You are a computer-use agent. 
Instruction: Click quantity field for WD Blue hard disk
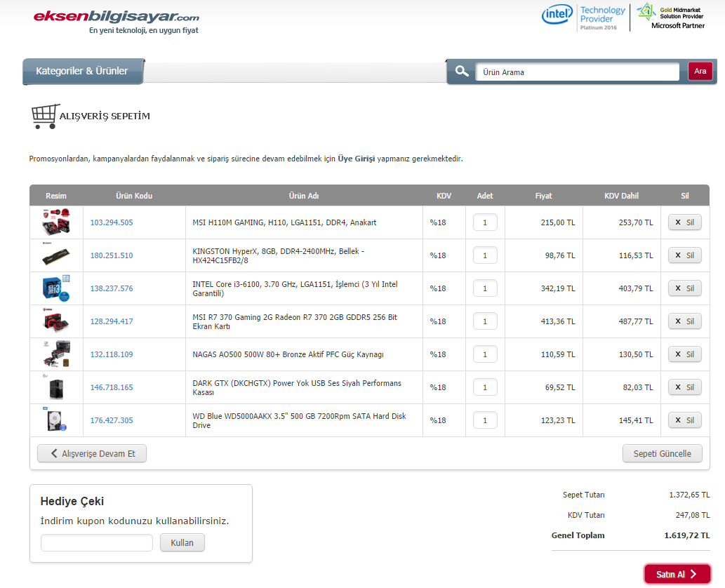coord(485,420)
